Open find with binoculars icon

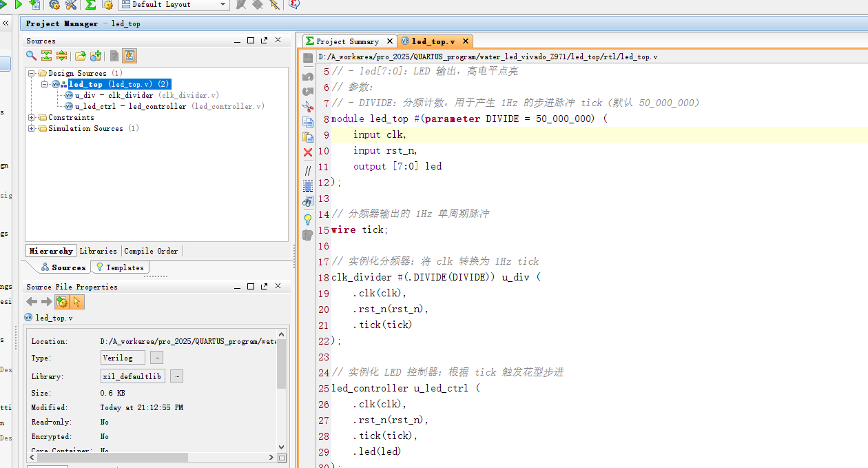point(308,201)
